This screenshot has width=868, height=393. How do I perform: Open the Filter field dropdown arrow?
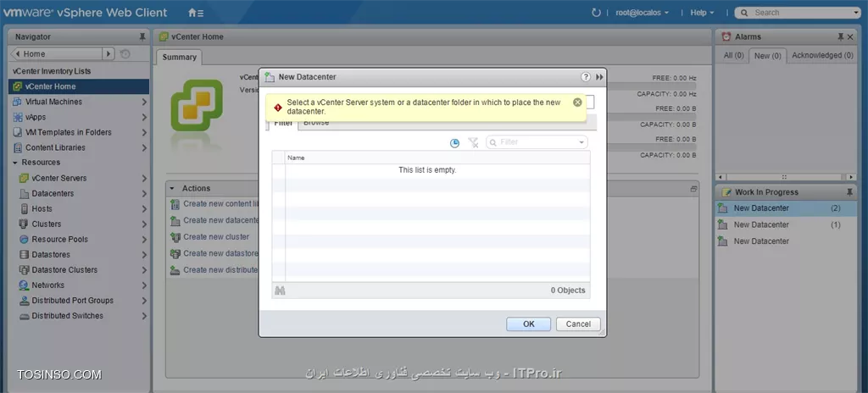tap(581, 143)
